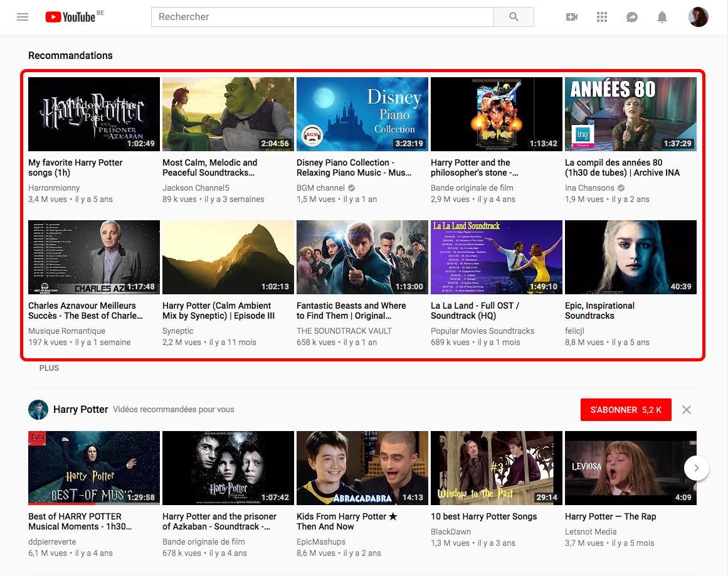Image resolution: width=728 pixels, height=576 pixels.
Task: Play 10 best Harry Potter Songs thumbnail
Action: [x=497, y=468]
